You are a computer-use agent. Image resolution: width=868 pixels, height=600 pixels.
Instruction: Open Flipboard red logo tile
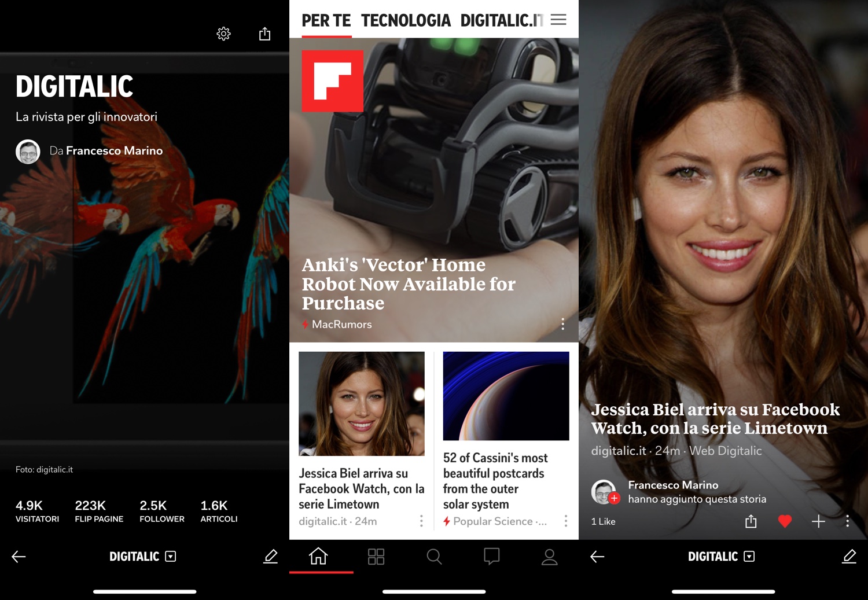[333, 81]
